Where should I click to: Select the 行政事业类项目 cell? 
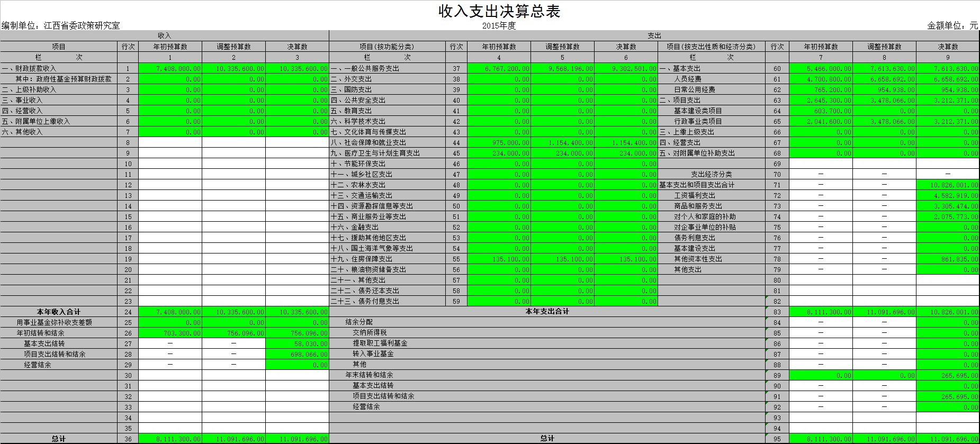coord(711,121)
